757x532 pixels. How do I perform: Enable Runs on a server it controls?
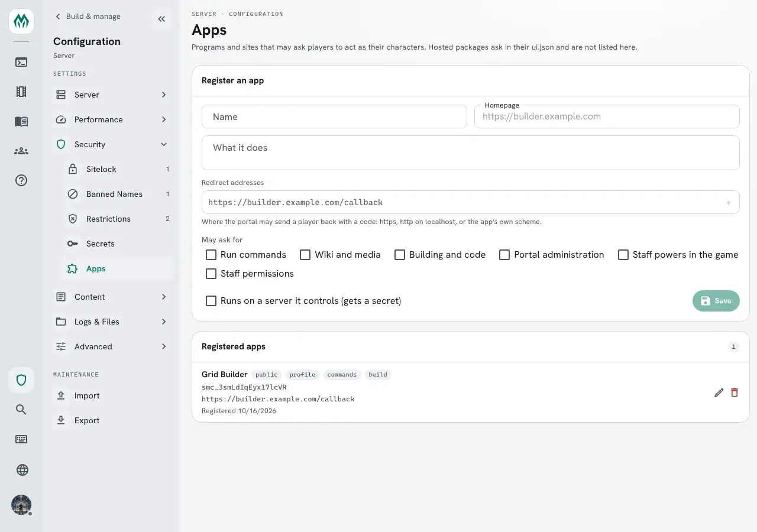(x=211, y=301)
